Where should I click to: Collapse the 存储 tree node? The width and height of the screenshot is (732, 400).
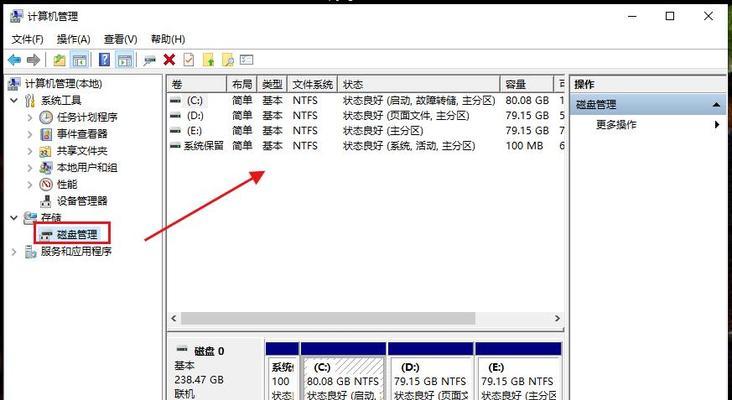14,218
